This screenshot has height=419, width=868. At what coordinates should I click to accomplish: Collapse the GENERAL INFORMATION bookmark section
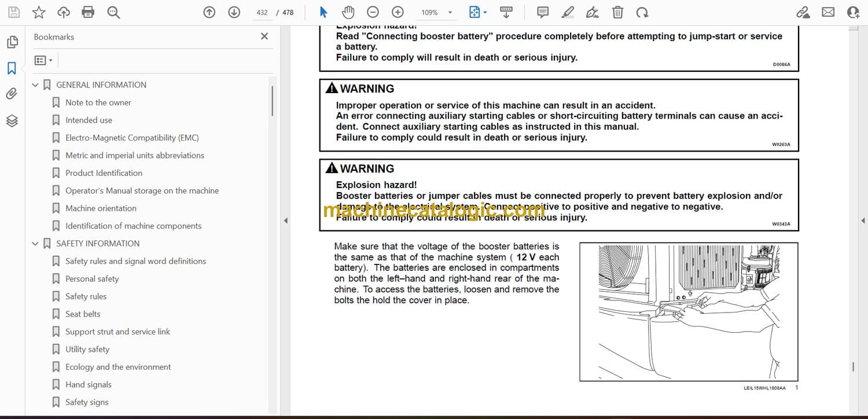point(35,85)
